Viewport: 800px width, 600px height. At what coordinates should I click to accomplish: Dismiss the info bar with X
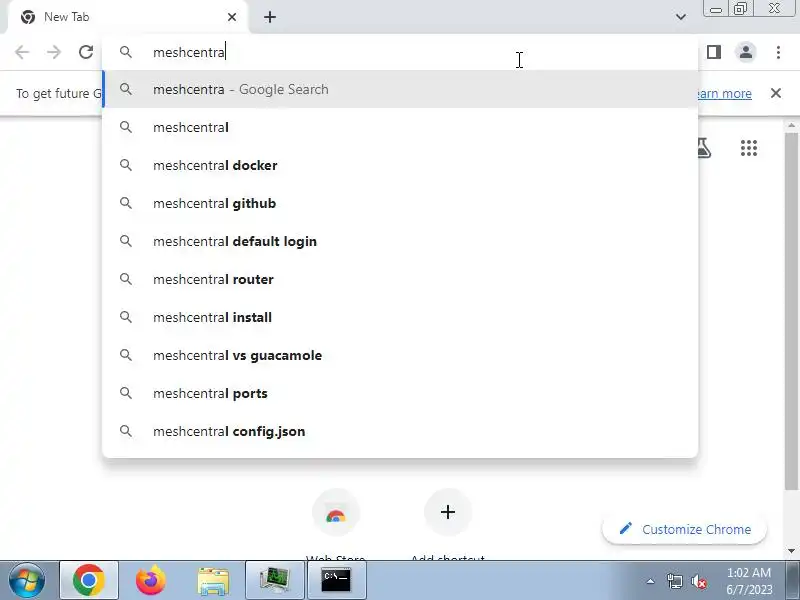776,93
